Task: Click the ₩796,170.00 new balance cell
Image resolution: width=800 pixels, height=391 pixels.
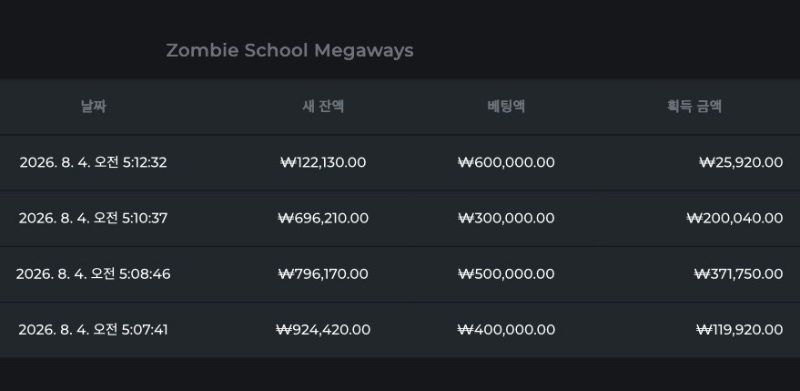Action: (x=323, y=274)
